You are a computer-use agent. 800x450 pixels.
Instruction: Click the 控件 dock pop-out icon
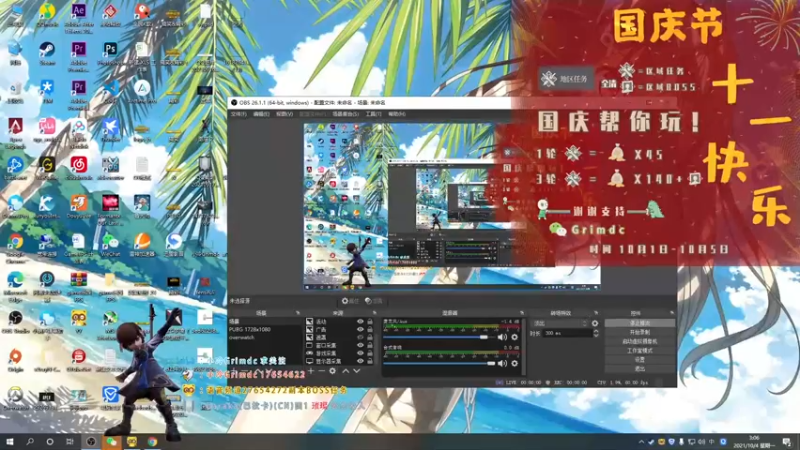click(x=671, y=313)
